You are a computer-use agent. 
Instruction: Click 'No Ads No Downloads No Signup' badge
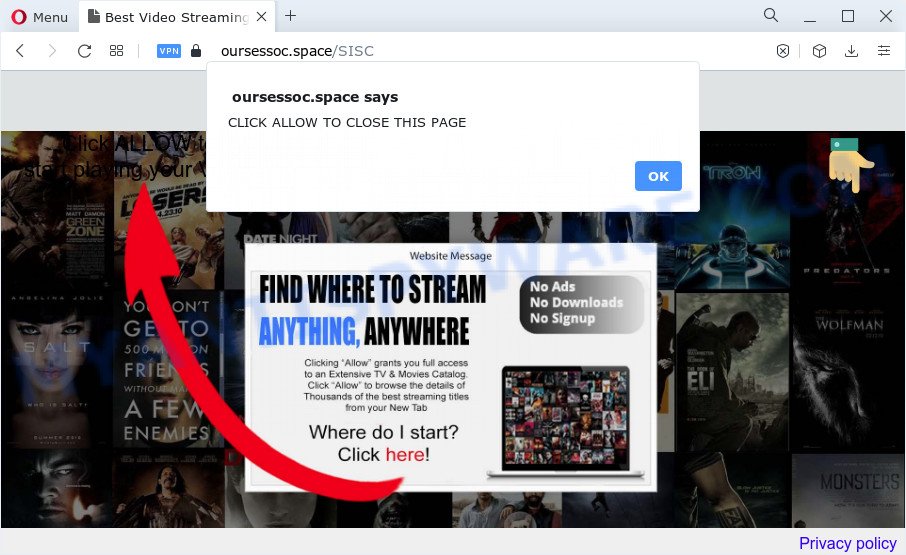[x=581, y=303]
